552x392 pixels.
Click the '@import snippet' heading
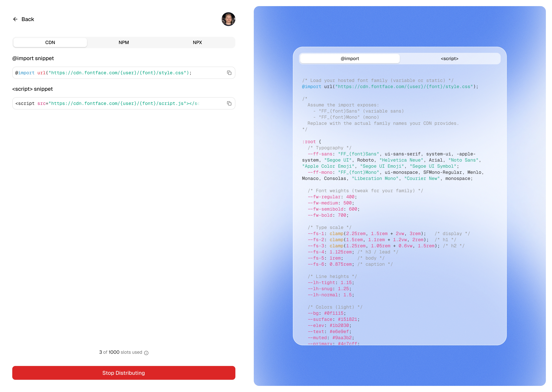pos(33,58)
